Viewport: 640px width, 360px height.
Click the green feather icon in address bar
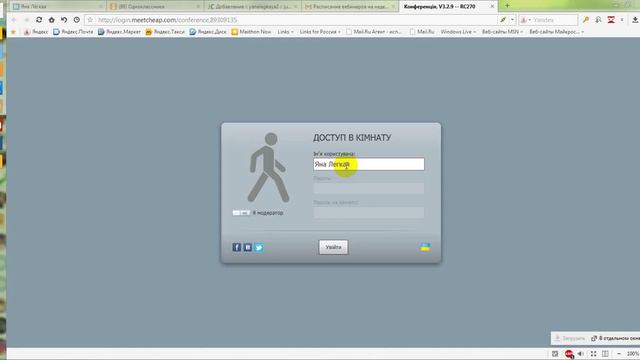[x=503, y=20]
